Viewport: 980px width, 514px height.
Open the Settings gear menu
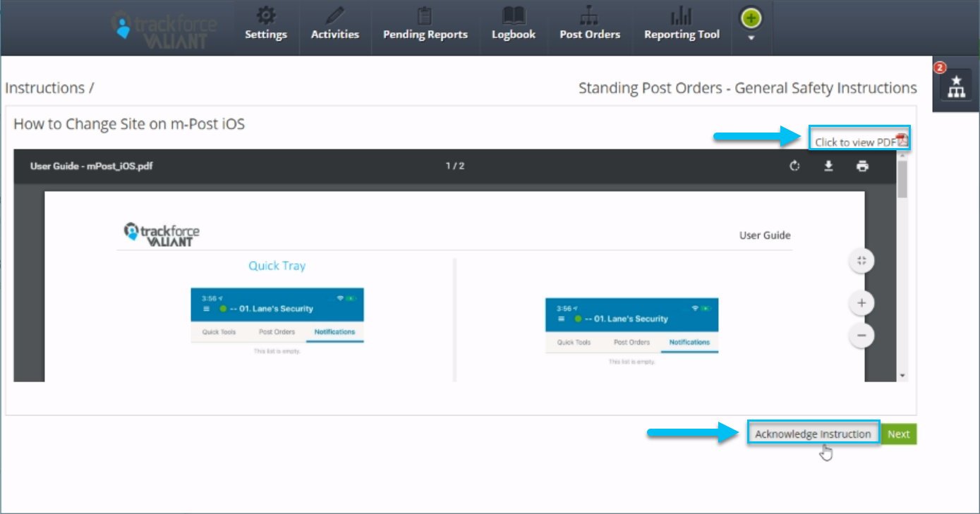pyautogui.click(x=266, y=25)
